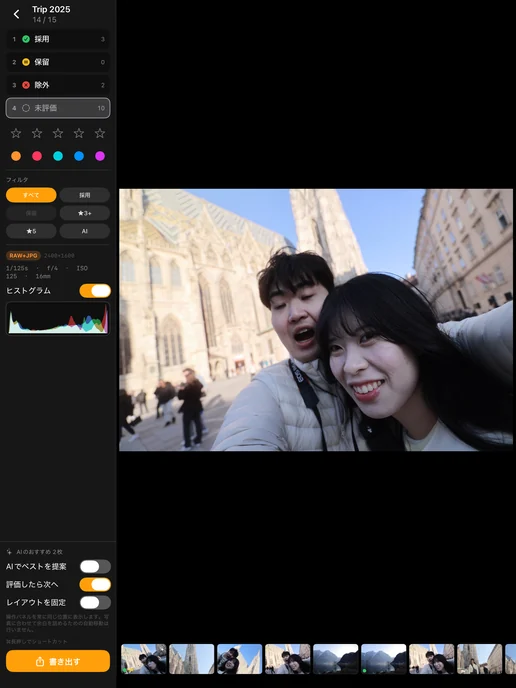Apply the purple color label

(100, 156)
